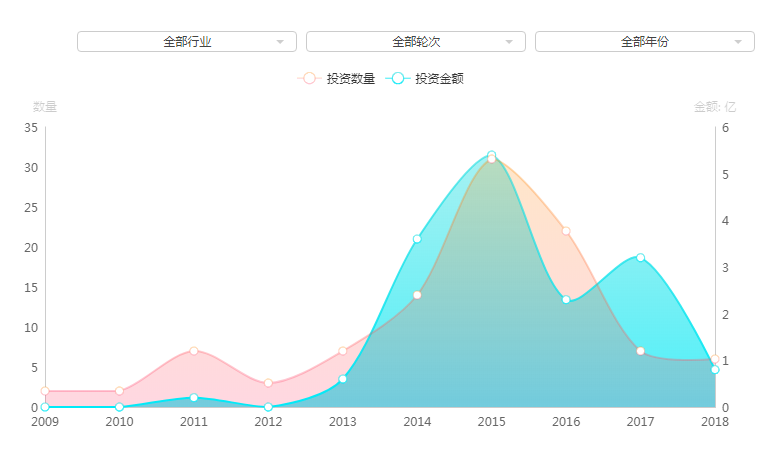Viewport: 777px width, 458px height.
Task: Select the 2011 投资数量 data point
Action: 194,351
